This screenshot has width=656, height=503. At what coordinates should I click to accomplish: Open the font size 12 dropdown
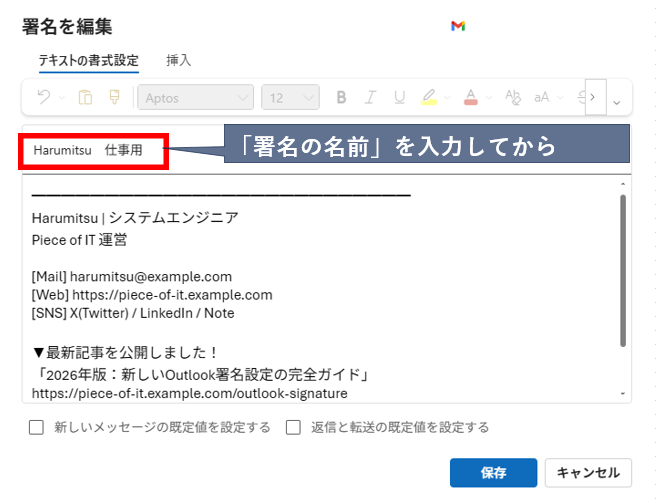click(290, 98)
